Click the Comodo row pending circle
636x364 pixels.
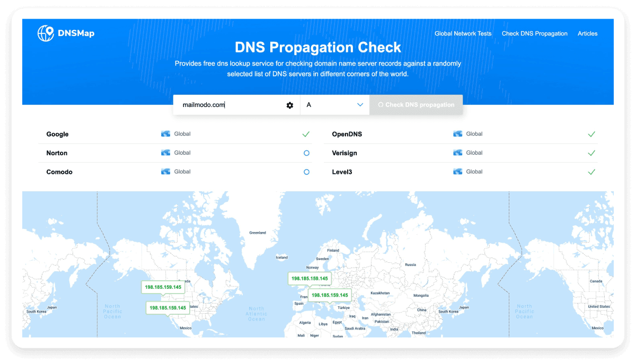tap(306, 172)
